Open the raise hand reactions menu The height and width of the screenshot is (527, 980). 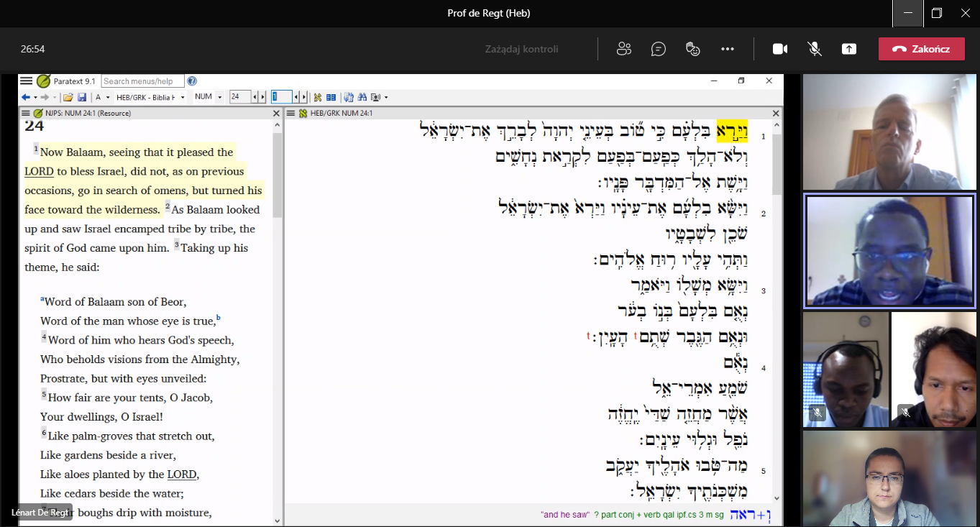[x=692, y=49]
